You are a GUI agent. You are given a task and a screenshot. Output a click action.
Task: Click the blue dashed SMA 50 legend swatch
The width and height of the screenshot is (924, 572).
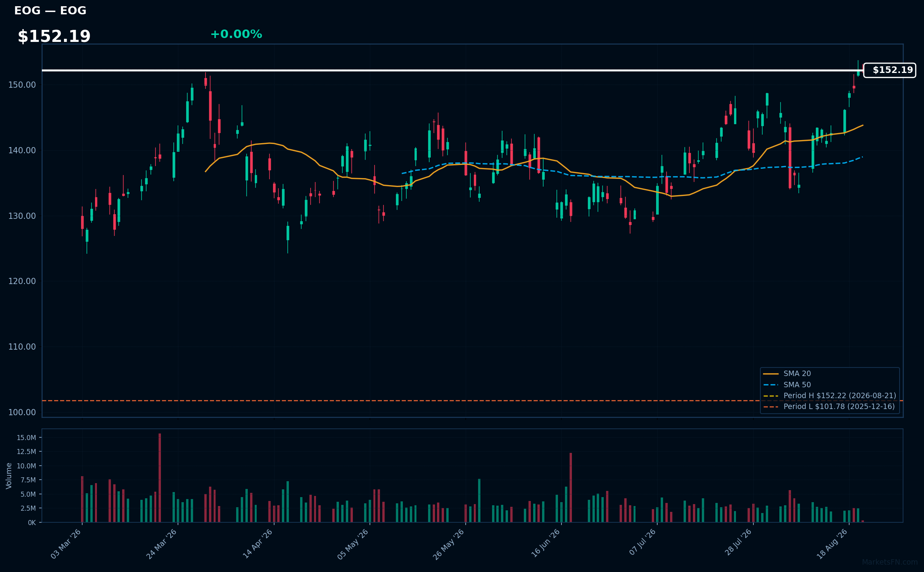(x=770, y=385)
